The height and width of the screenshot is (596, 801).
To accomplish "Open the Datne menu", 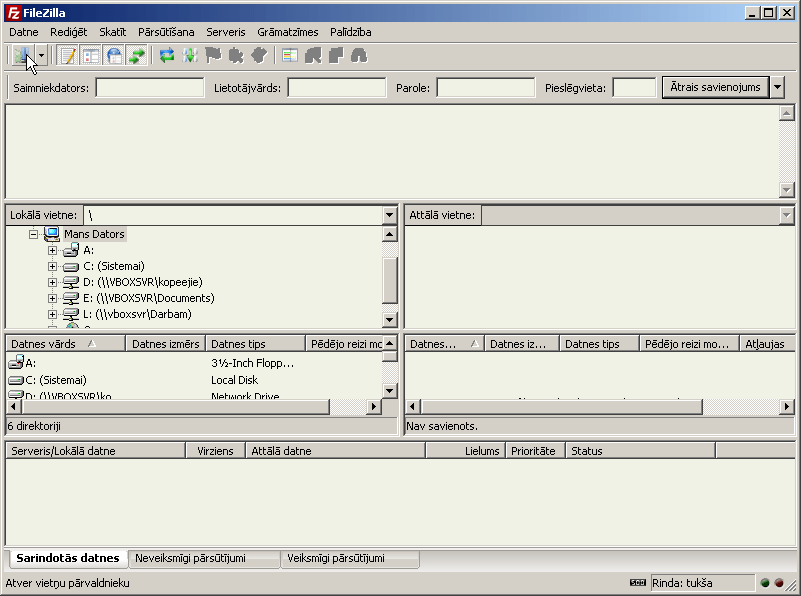I will tap(23, 32).
